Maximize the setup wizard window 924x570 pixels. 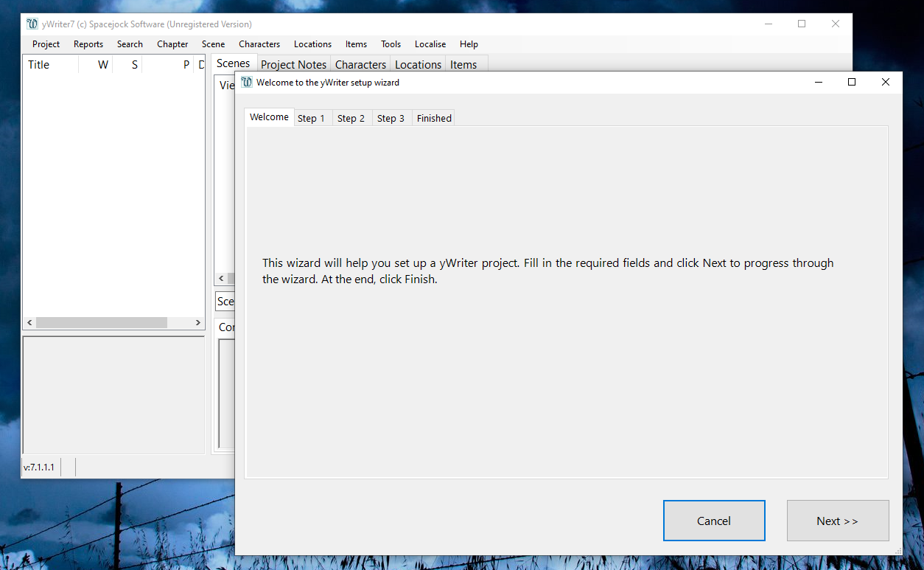click(x=852, y=83)
